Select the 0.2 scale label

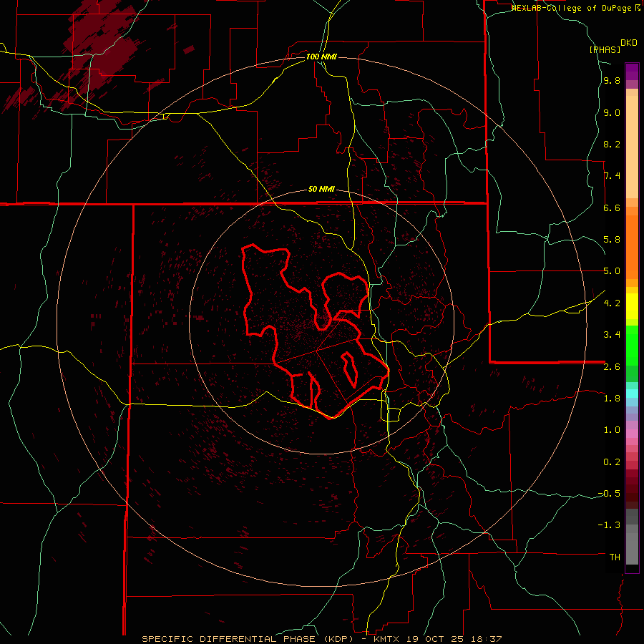612,462
